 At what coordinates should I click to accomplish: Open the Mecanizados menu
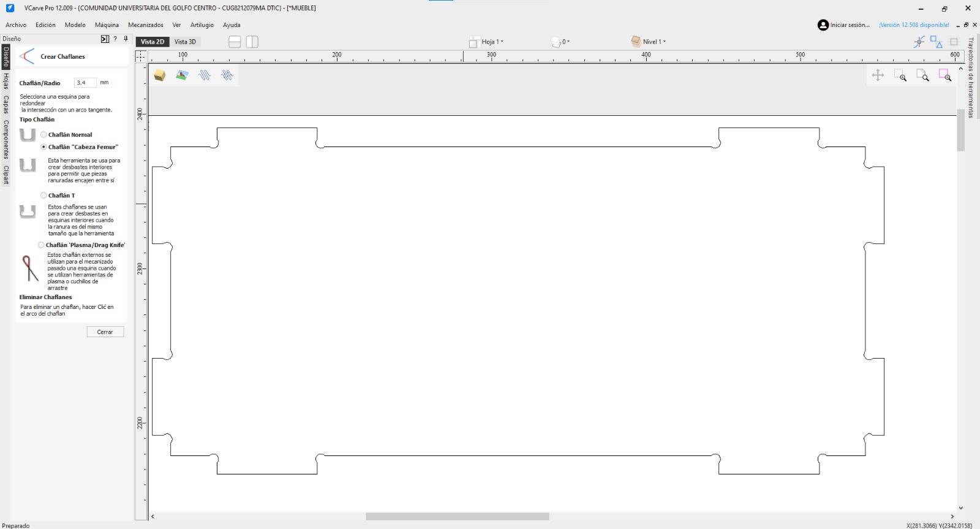pyautogui.click(x=146, y=25)
